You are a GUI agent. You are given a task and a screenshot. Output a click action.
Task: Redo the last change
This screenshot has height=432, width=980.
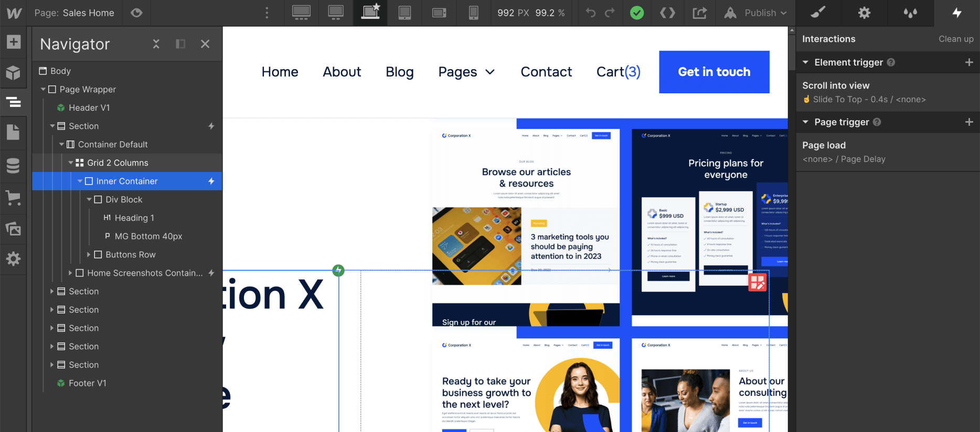pos(610,13)
